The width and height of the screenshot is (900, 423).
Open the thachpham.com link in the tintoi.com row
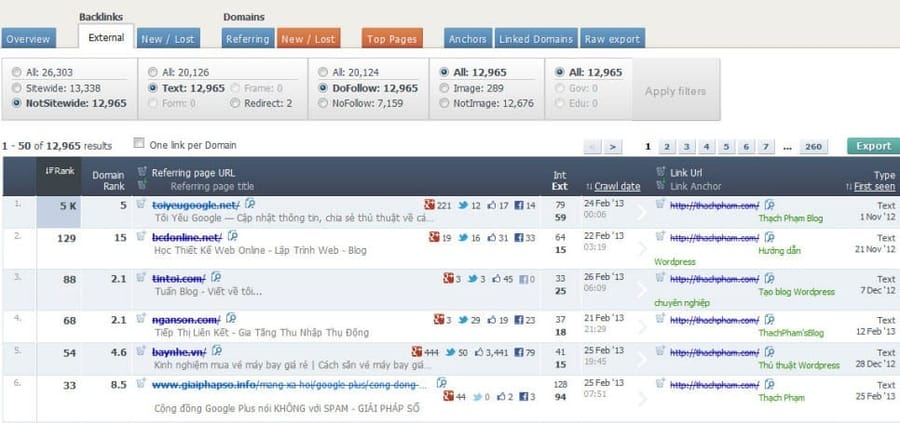[x=715, y=279]
